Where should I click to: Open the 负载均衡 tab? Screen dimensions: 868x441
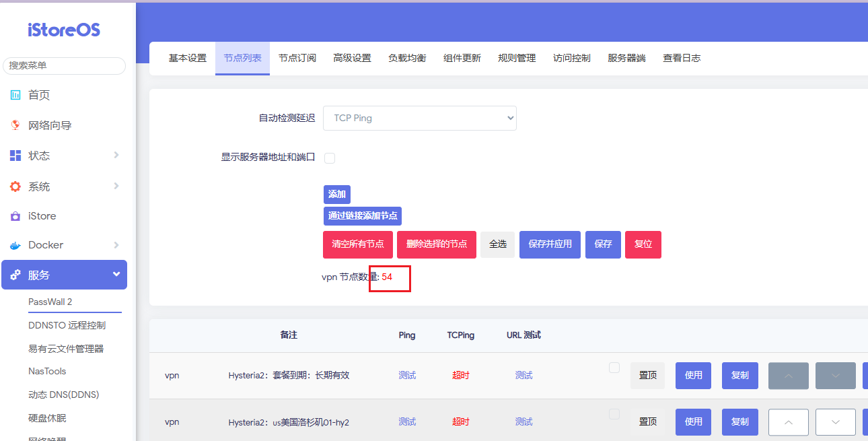click(x=407, y=58)
